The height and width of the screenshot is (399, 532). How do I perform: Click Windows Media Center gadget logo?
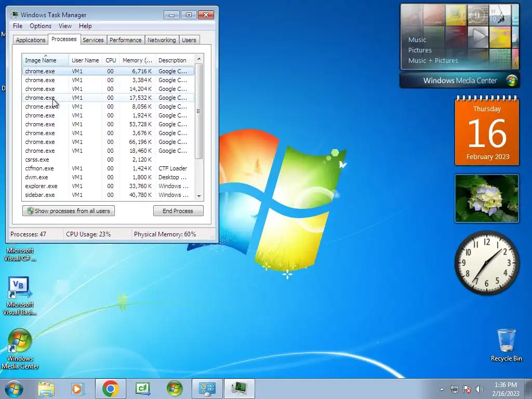click(x=511, y=81)
